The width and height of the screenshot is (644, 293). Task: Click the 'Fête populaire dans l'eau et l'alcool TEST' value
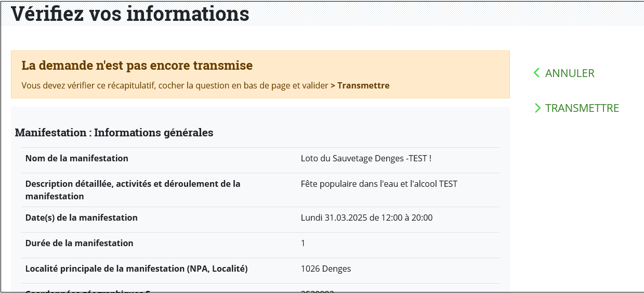point(379,184)
